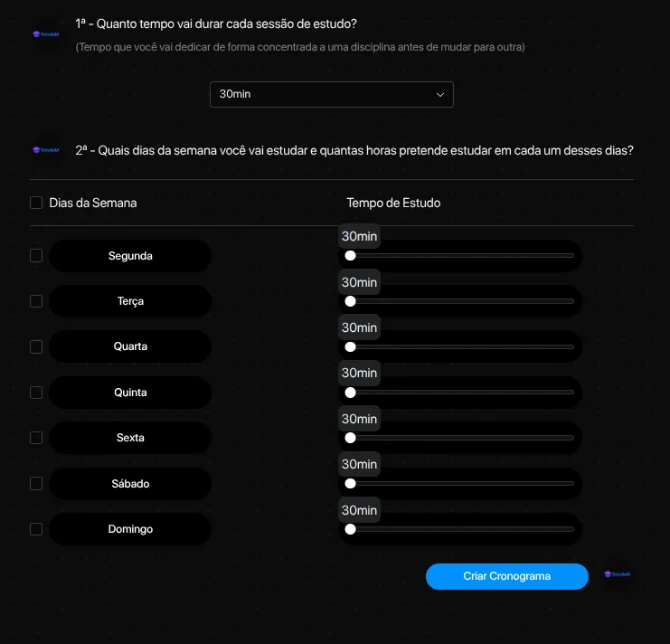Click the Quinta day button
The height and width of the screenshot is (644, 670).
[x=130, y=393]
